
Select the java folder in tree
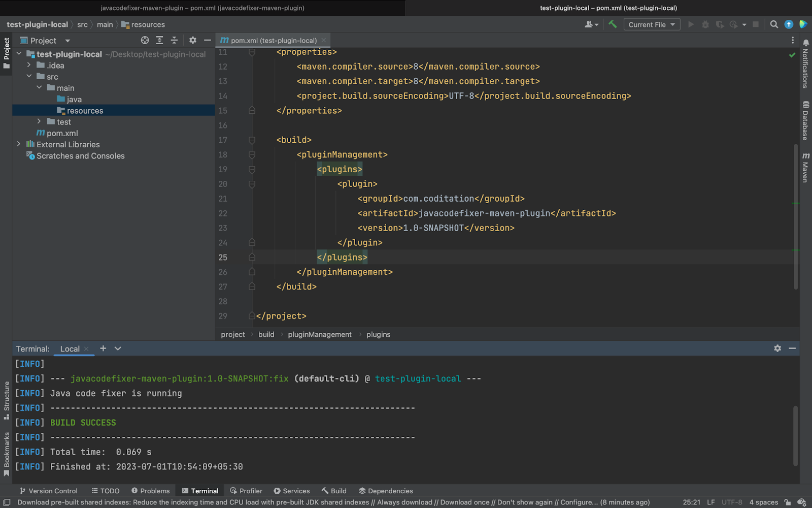coord(69,99)
